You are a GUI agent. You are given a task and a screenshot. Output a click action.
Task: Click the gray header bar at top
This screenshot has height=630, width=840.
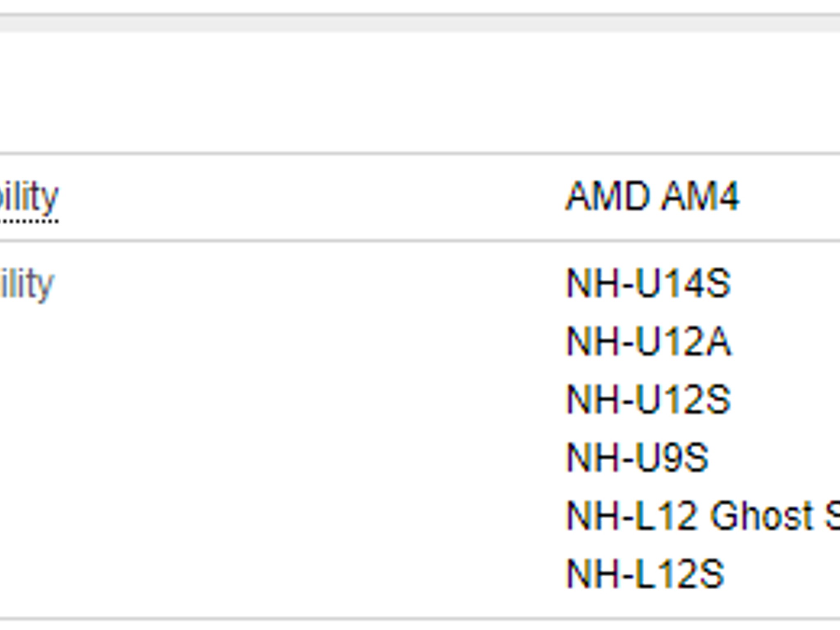pos(420,23)
